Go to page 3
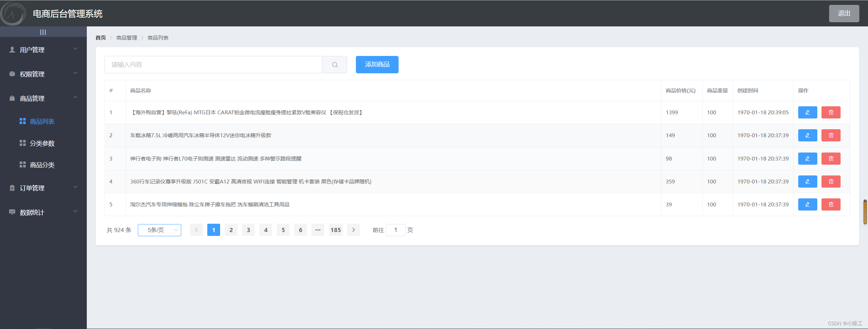 tap(248, 230)
